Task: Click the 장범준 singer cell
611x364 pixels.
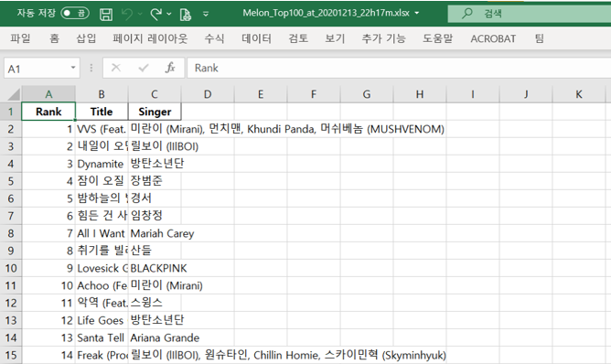Action: 155,181
